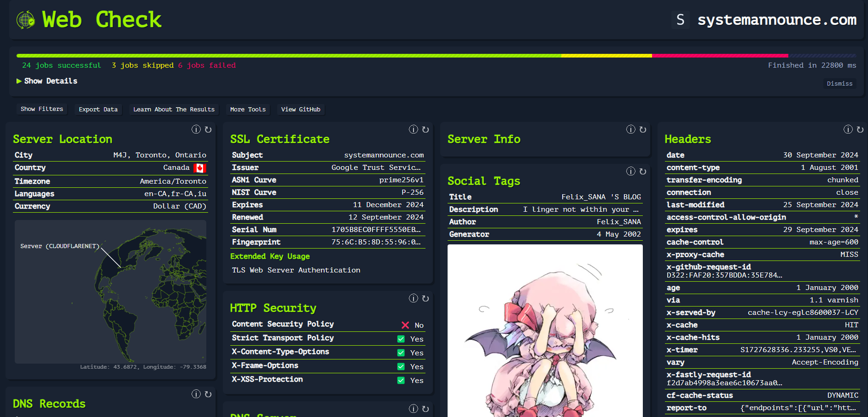This screenshot has height=417, width=868.
Task: Click the Strict Transport Policy checkmark
Action: click(x=401, y=339)
